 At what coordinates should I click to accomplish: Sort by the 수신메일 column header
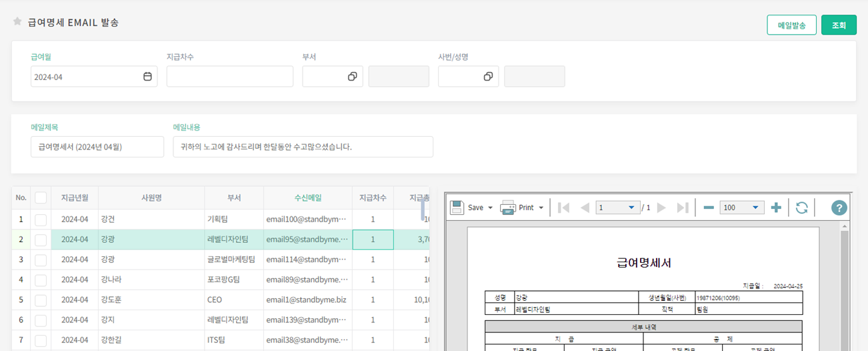308,198
